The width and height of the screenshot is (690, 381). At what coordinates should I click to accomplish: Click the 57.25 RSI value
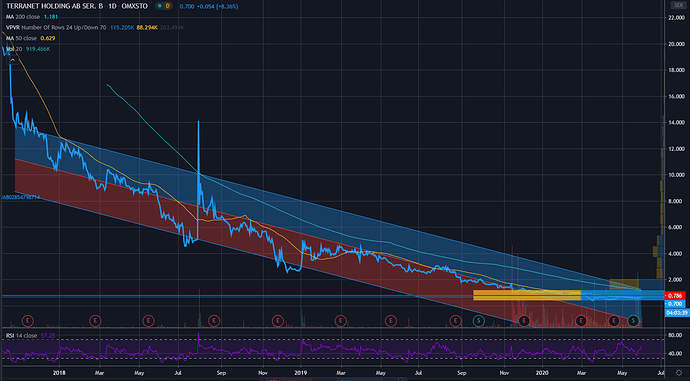48,336
